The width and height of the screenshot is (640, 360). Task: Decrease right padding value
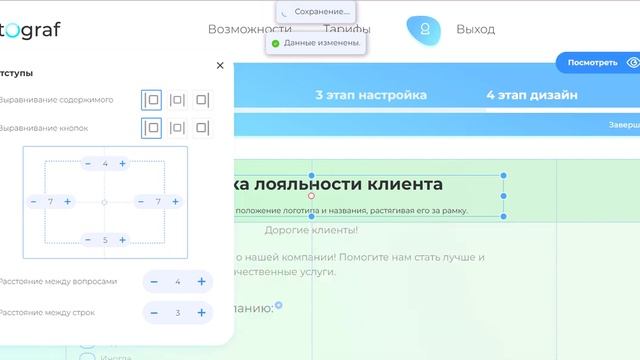tap(141, 202)
